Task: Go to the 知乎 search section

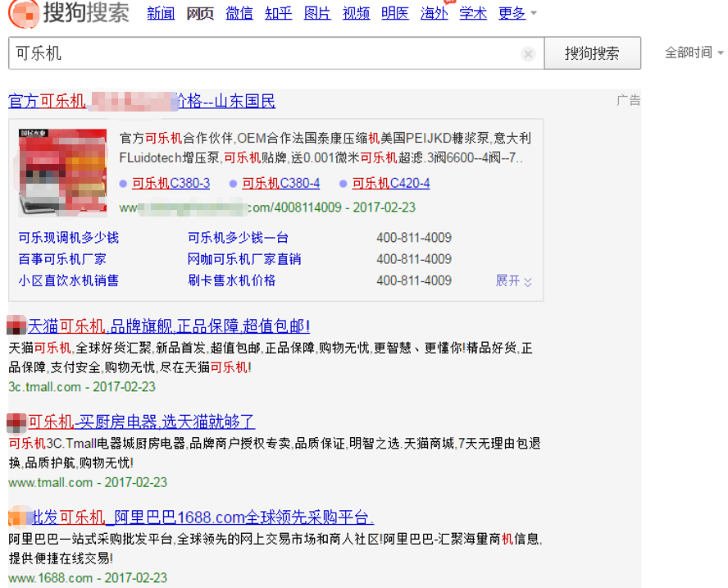Action: click(x=279, y=14)
